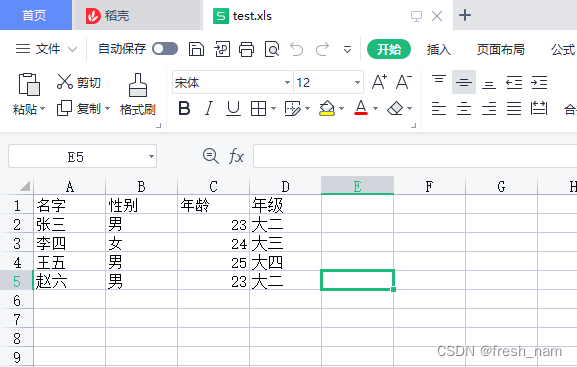The image size is (577, 367).
Task: Add a new tab with plus button
Action: 465,15
